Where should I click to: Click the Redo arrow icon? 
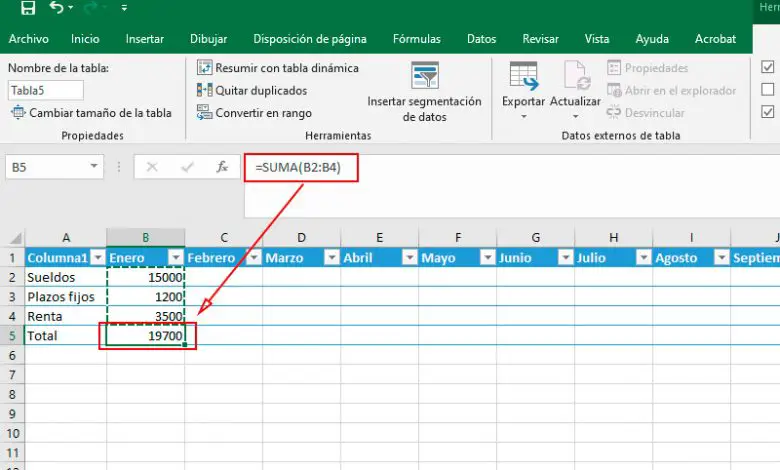91,7
